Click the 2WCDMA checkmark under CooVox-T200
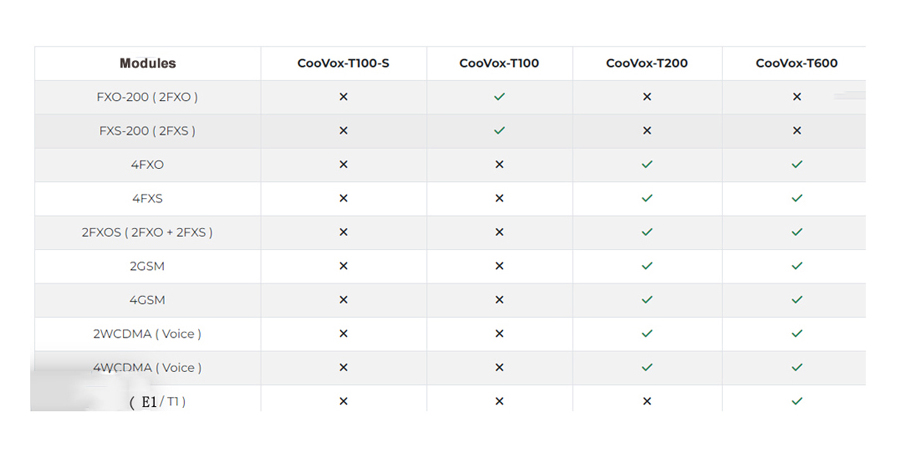This screenshot has height=474, width=900. point(647,333)
